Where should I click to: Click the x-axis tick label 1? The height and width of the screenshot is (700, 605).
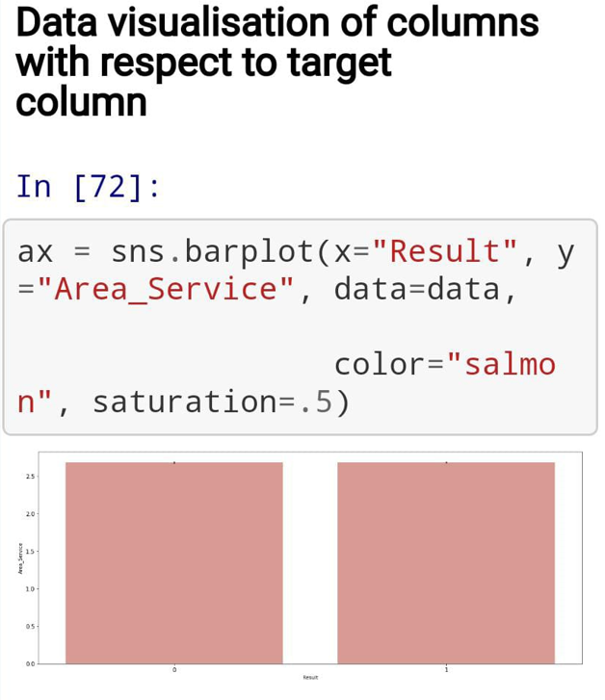pos(446,669)
